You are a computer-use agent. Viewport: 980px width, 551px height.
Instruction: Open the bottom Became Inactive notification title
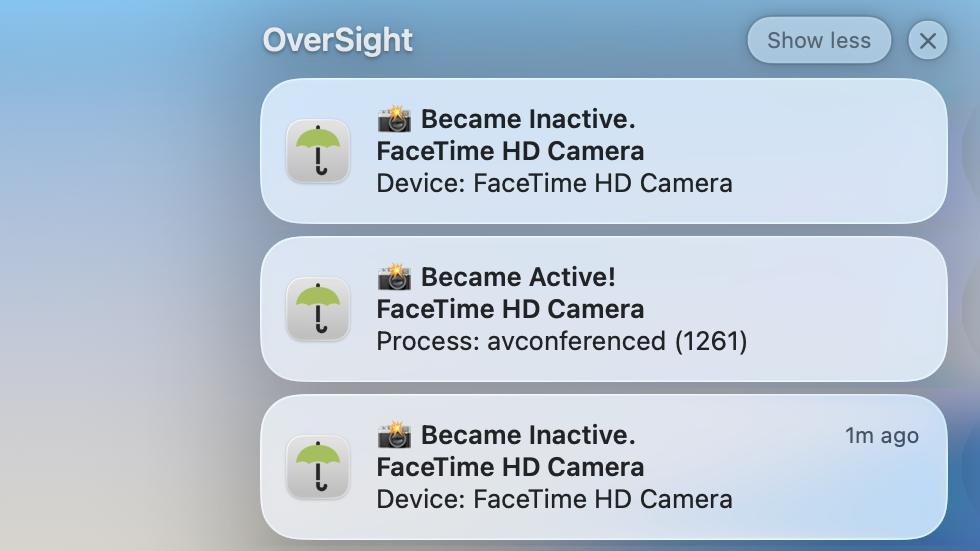point(527,435)
